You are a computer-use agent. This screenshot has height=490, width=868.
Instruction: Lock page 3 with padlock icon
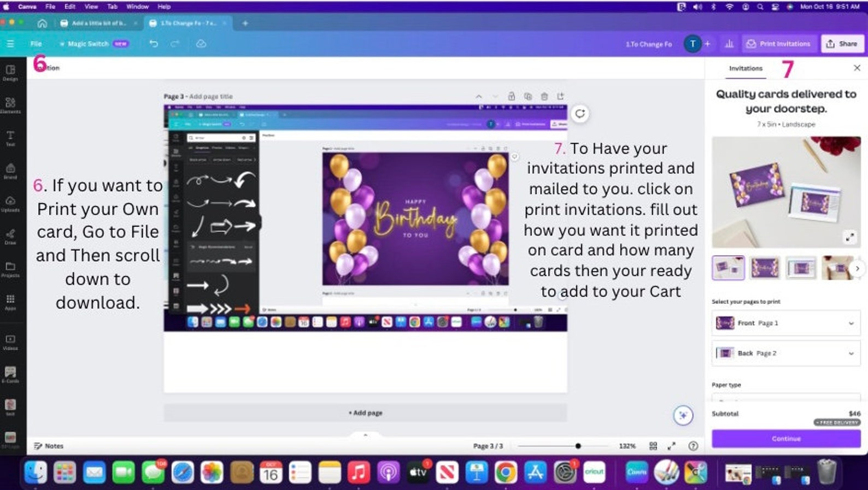(512, 96)
